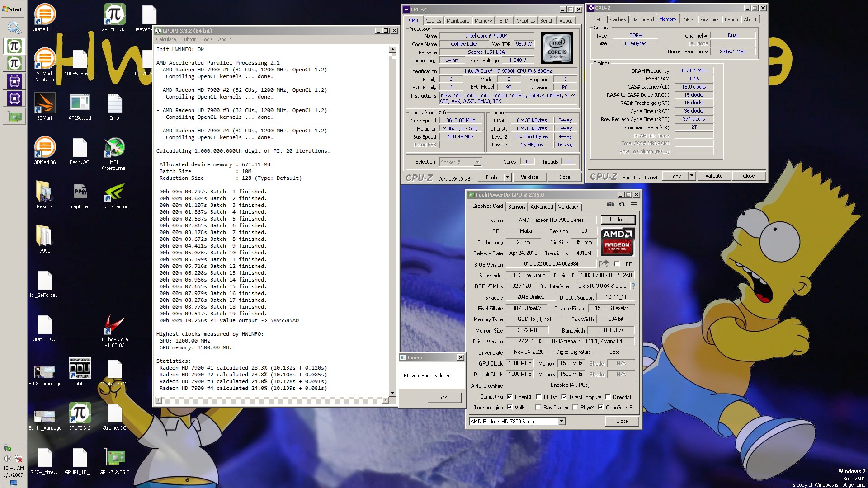The image size is (868, 488).
Task: Toggle UEFI checkbox in GPU-Z
Action: 617,264
